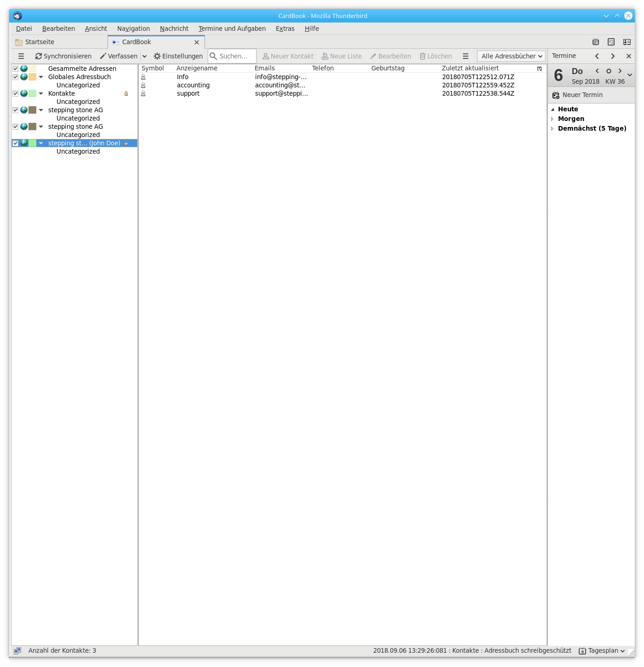Open the calendar tab icon at top right
The image size is (644, 667).
tap(596, 42)
